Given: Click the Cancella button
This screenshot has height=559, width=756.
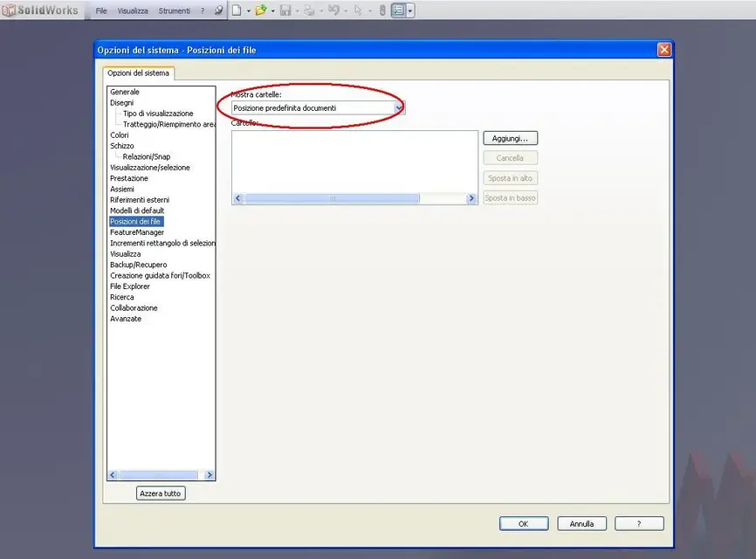Looking at the screenshot, I should 510,158.
